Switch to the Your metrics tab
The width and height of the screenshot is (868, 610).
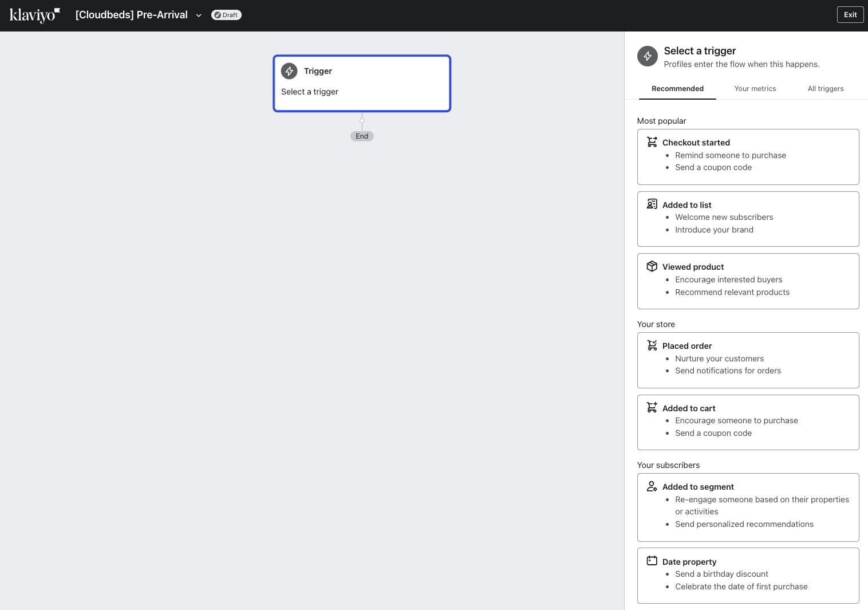point(755,89)
